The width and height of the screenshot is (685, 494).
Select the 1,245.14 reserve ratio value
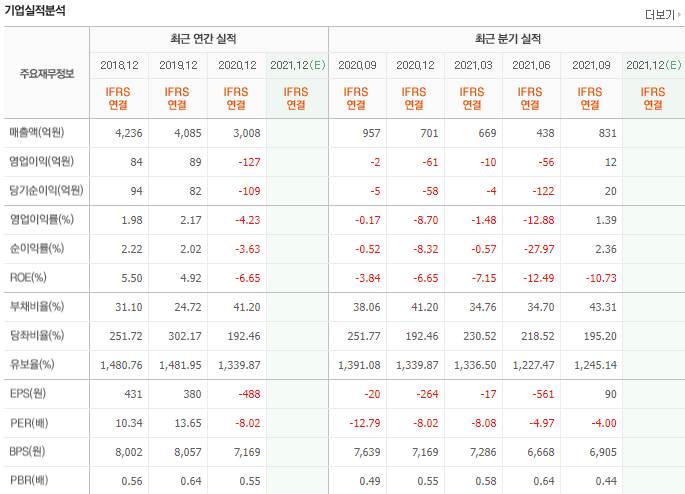tap(596, 365)
